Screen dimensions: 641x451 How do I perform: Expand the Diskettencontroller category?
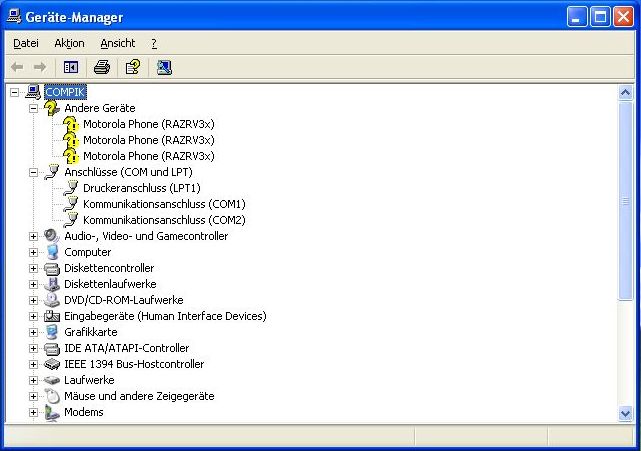tap(34, 268)
